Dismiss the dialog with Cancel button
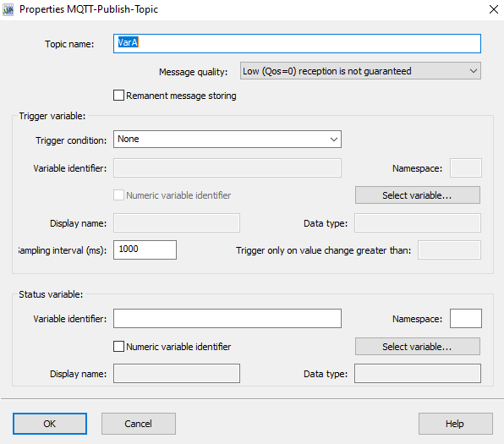The width and height of the screenshot is (504, 444). point(139,424)
